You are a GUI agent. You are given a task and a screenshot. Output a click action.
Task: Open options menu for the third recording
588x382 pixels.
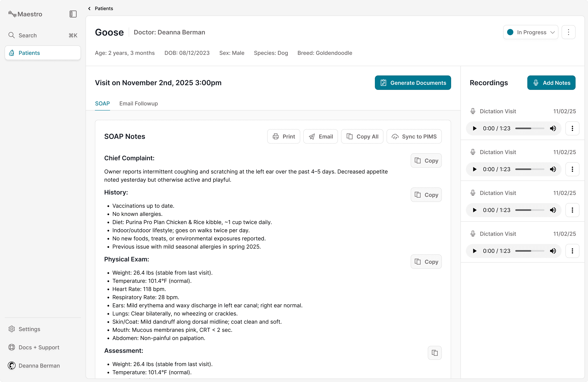click(572, 210)
